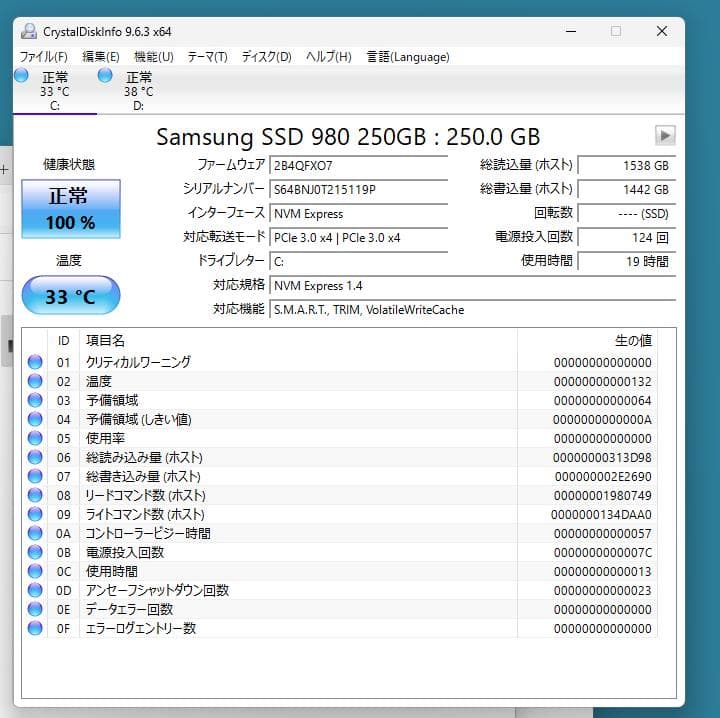Select the 温度 attribute name in row 02
Screen dimensions: 720x718
(99, 381)
